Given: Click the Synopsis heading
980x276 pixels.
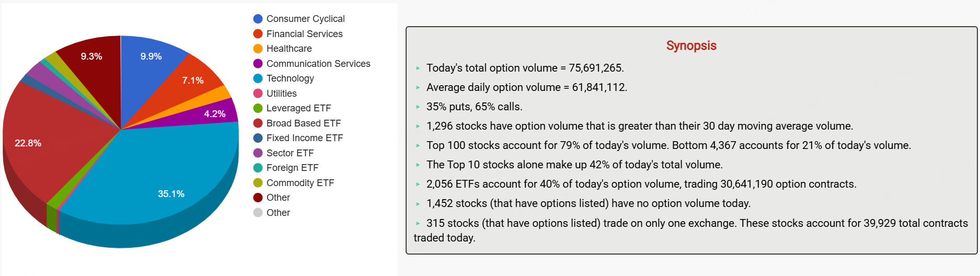Looking at the screenshot, I should tap(691, 45).
